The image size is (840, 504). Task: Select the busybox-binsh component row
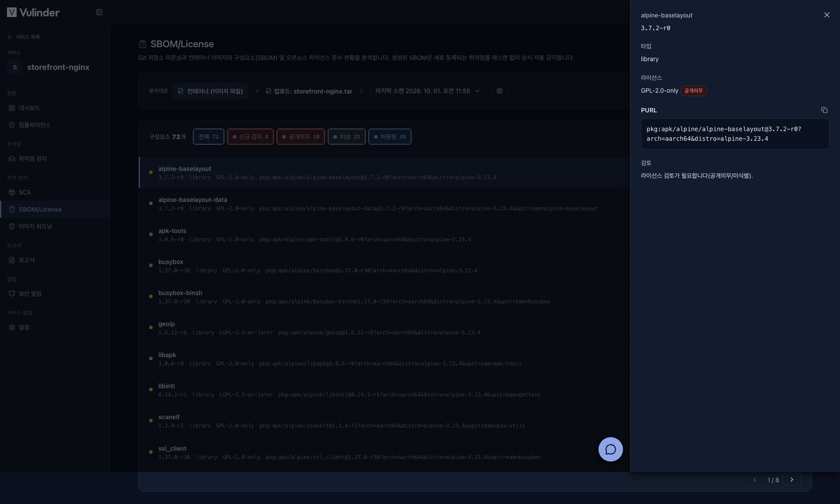pos(384,297)
